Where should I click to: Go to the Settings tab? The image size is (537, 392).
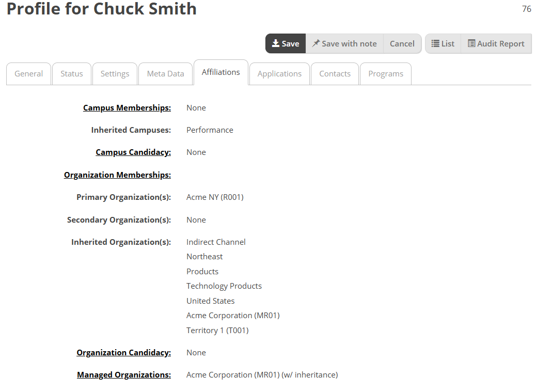[x=115, y=74]
